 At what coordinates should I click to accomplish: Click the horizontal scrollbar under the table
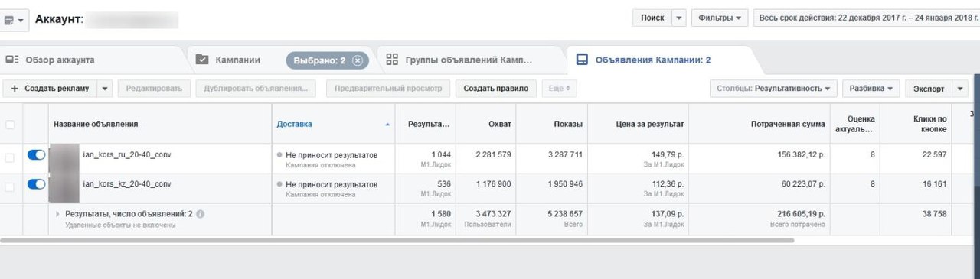coord(397,240)
